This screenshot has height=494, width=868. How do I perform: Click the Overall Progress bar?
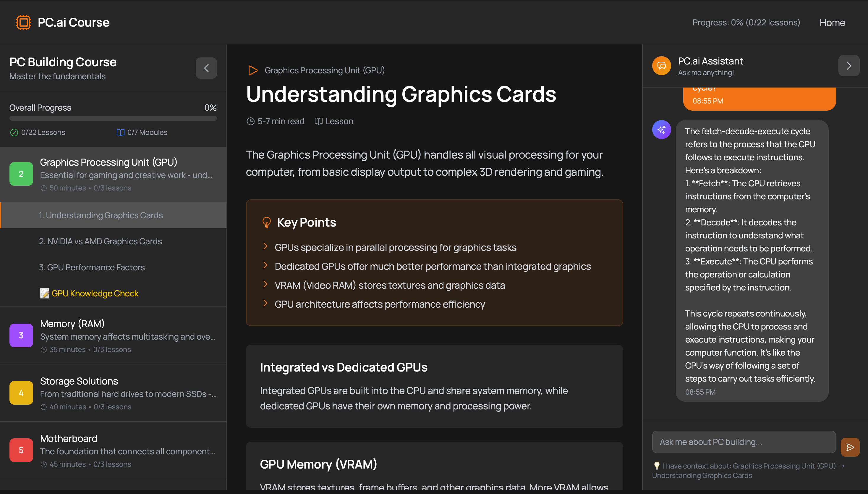point(113,118)
